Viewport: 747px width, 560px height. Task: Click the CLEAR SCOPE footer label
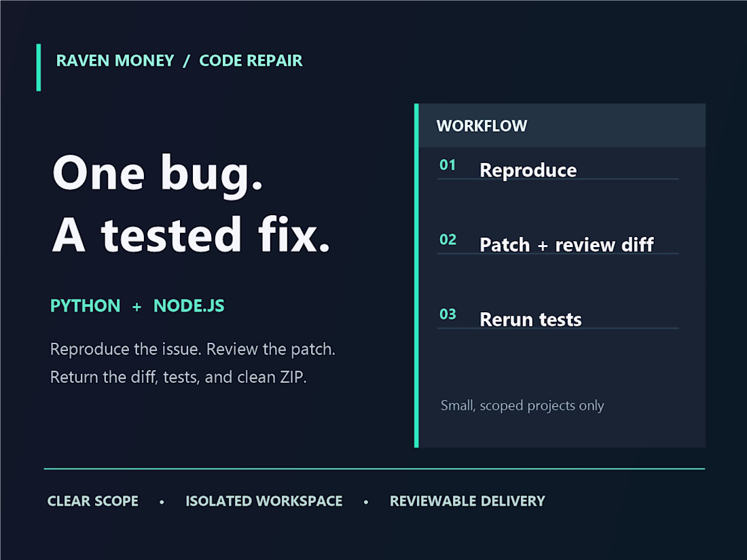pyautogui.click(x=93, y=501)
